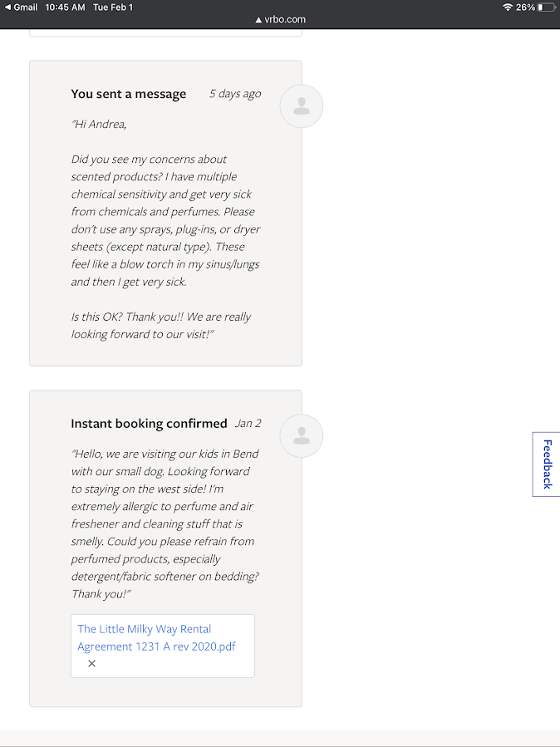Image resolution: width=560 pixels, height=747 pixels.
Task: Open the sender avatar on the latest message
Action: tap(301, 106)
